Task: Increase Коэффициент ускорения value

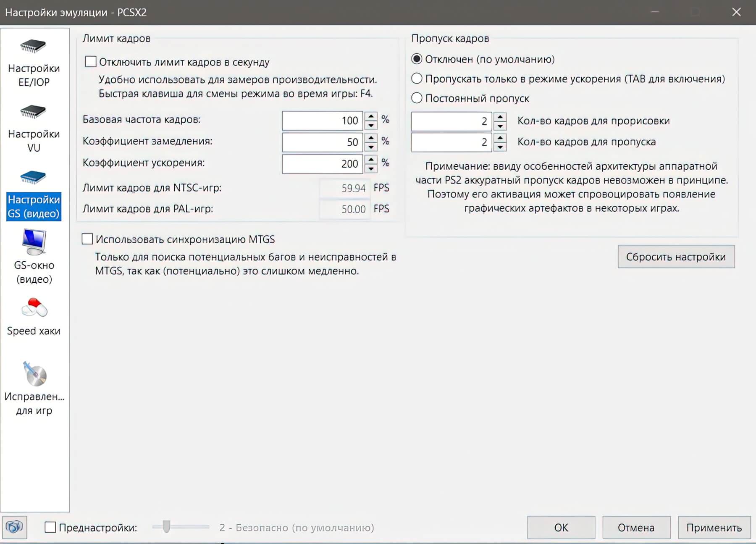Action: click(x=371, y=159)
